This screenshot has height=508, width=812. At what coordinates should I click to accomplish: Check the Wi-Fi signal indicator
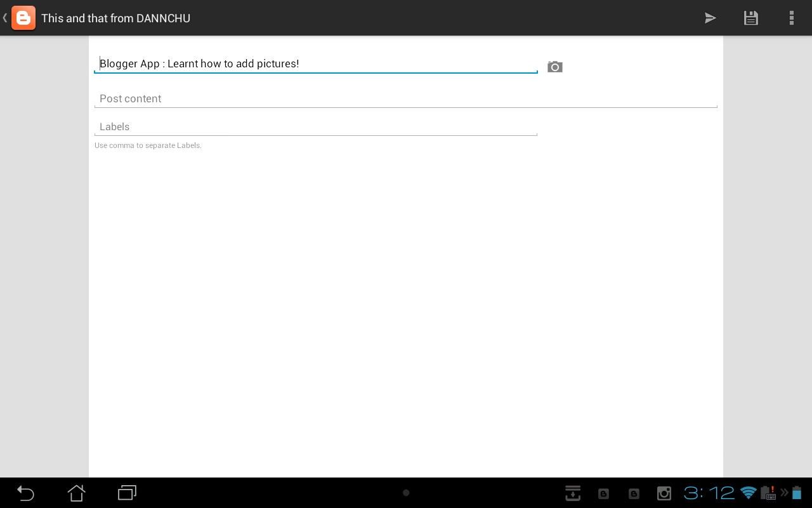(749, 493)
